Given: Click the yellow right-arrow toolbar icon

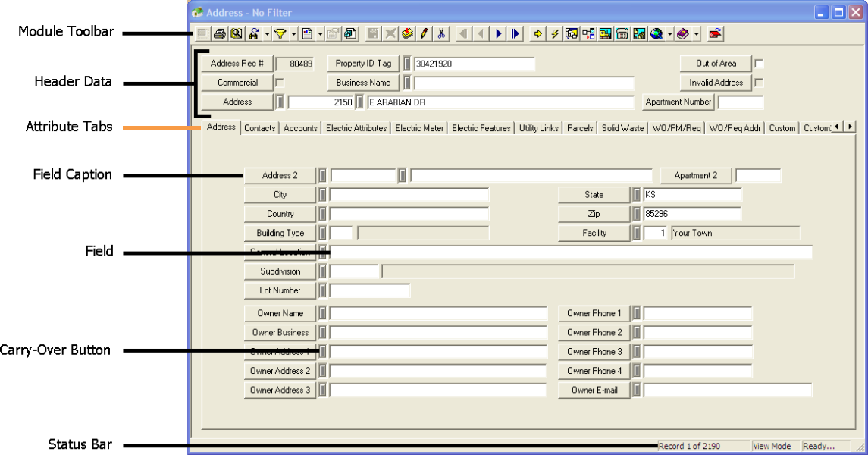Looking at the screenshot, I should [x=537, y=34].
